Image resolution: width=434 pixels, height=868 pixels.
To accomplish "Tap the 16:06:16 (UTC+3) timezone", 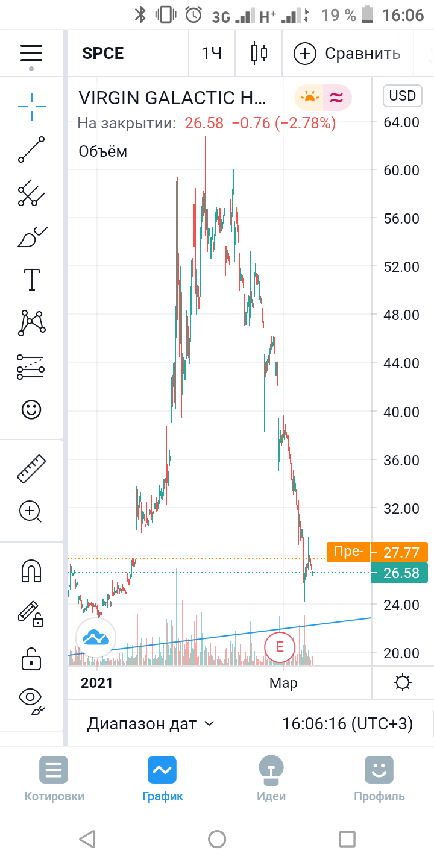I will (348, 723).
